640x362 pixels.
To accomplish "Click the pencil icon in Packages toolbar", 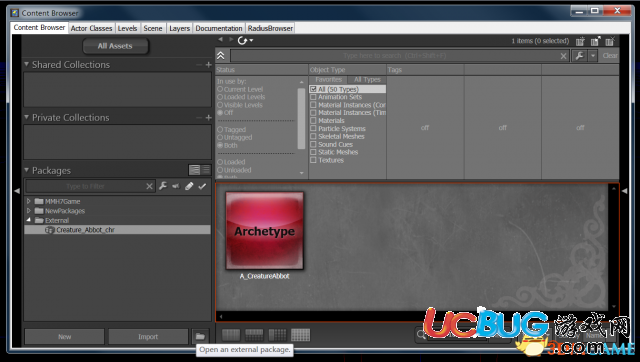I will point(189,186).
